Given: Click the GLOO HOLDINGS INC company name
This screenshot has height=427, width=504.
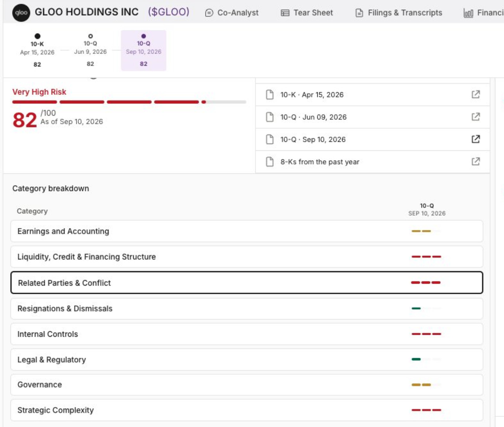Looking at the screenshot, I should pos(87,12).
